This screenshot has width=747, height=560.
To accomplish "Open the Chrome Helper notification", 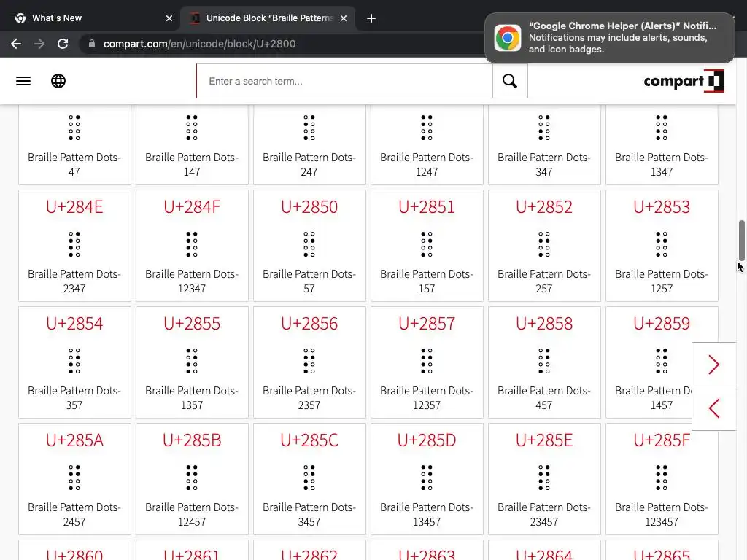I will [609, 38].
